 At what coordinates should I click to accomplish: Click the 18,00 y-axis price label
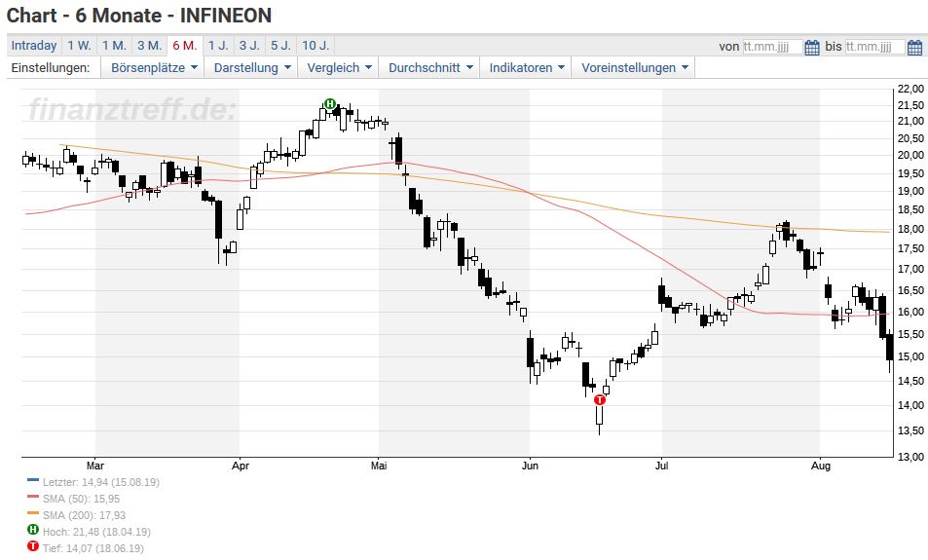point(910,229)
